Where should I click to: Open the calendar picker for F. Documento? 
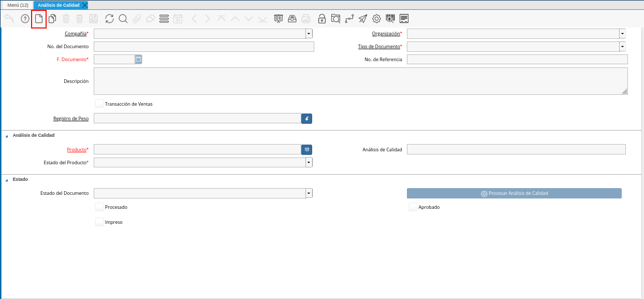(138, 60)
